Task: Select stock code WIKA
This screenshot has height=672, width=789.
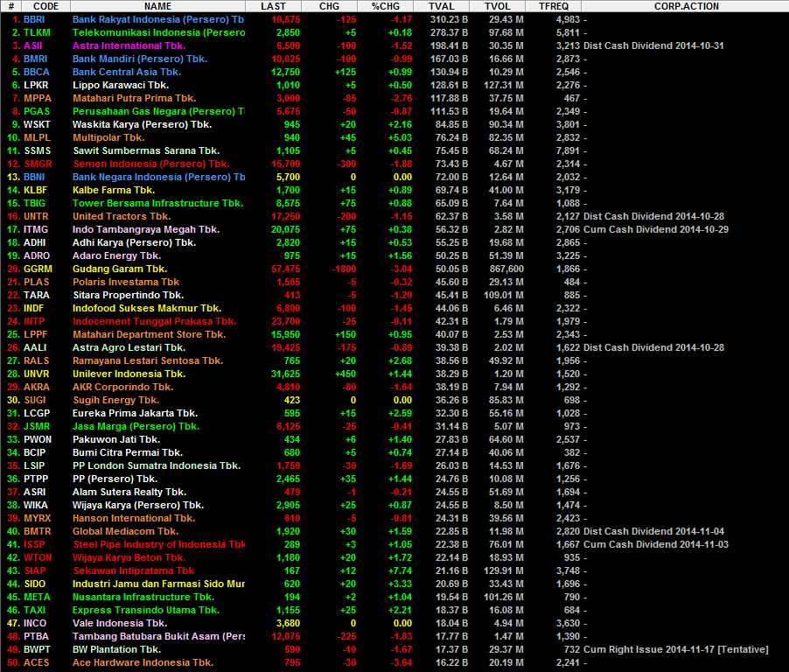Action: (x=36, y=505)
